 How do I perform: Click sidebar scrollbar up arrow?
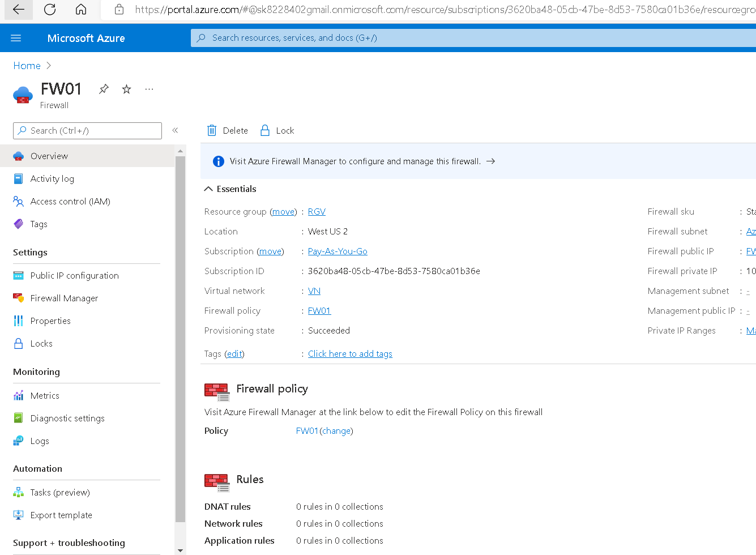(180, 151)
